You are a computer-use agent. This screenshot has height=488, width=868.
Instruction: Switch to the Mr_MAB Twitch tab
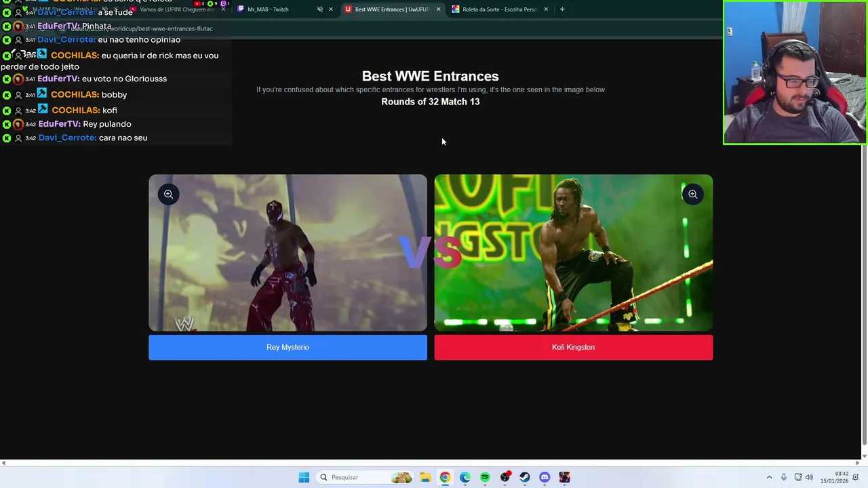click(x=269, y=9)
